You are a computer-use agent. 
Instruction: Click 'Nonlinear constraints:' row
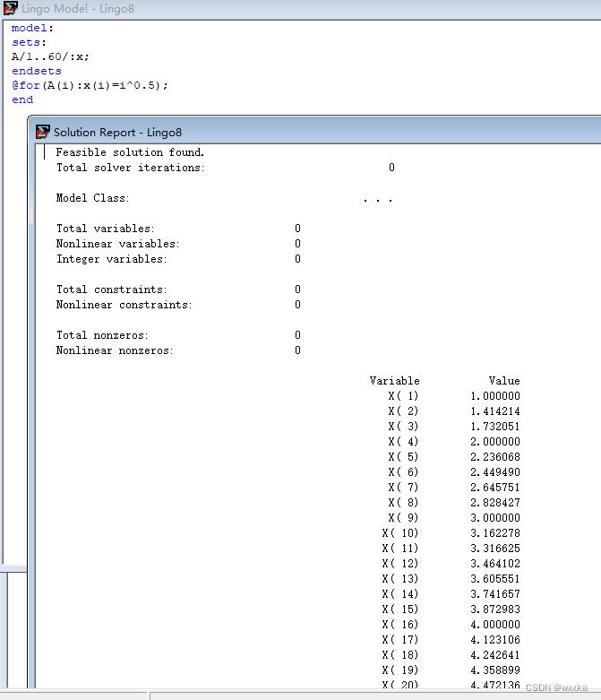(178, 305)
